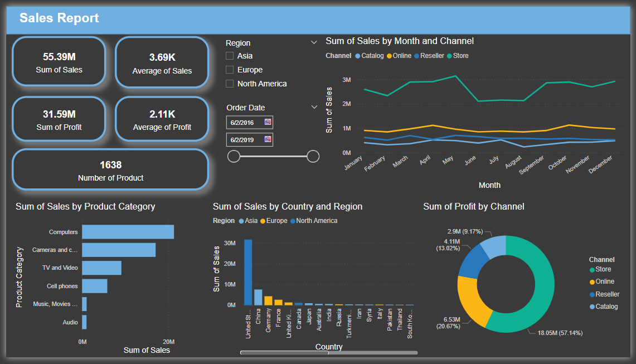Click the Sum of Sales KPI card

[x=59, y=61]
